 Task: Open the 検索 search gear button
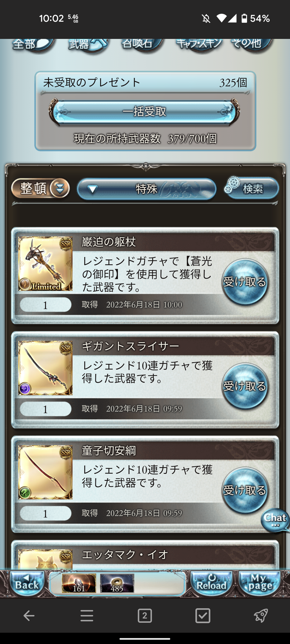click(x=252, y=188)
